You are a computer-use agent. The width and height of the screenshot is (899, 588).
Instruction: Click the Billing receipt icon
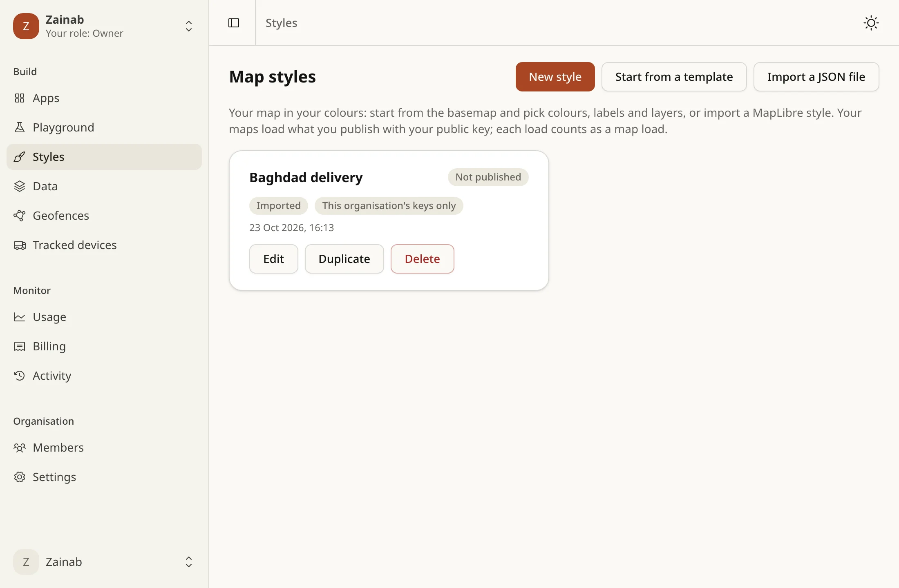coord(20,346)
